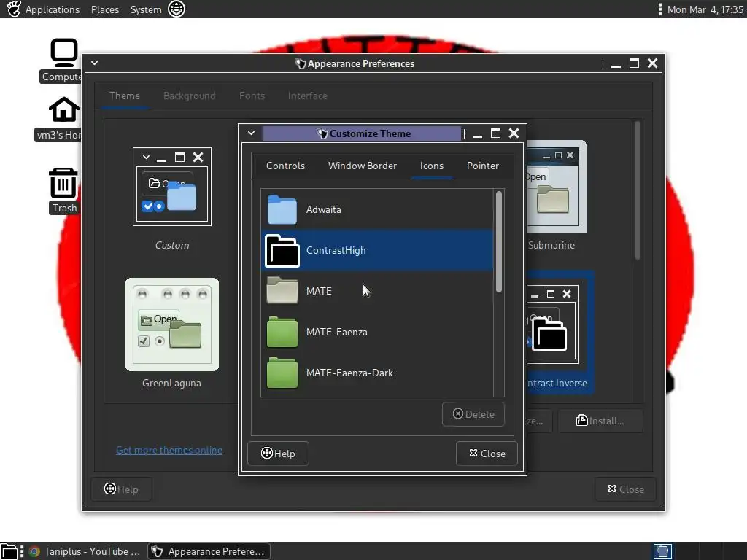Click the Install... button
This screenshot has height=560, width=747.
coord(600,421)
